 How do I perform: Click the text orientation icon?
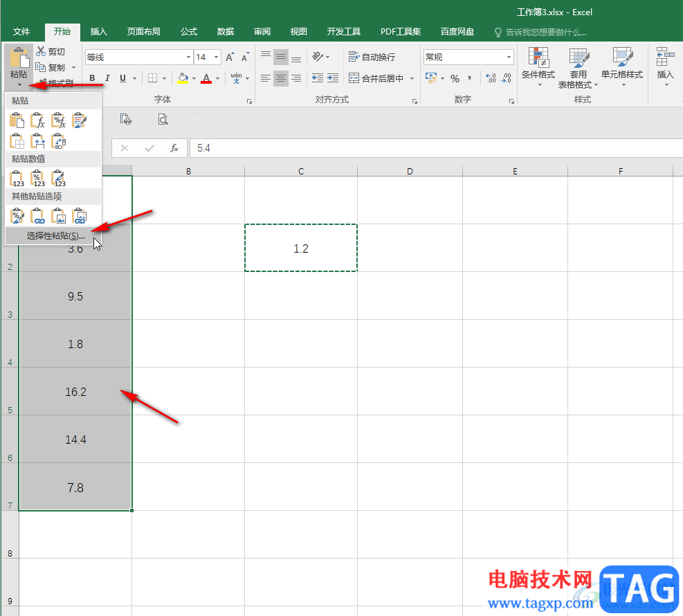(318, 57)
